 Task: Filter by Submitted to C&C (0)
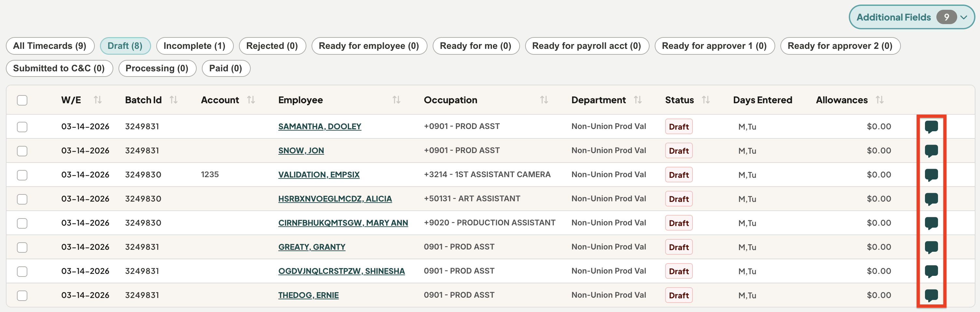pyautogui.click(x=59, y=68)
